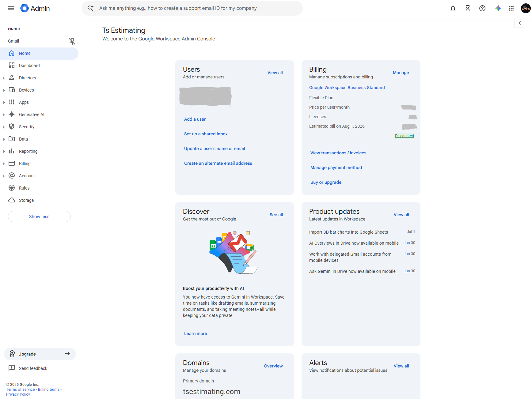Open the tasks hourglass icon
Screen dimensions: 532x399
(468, 8)
